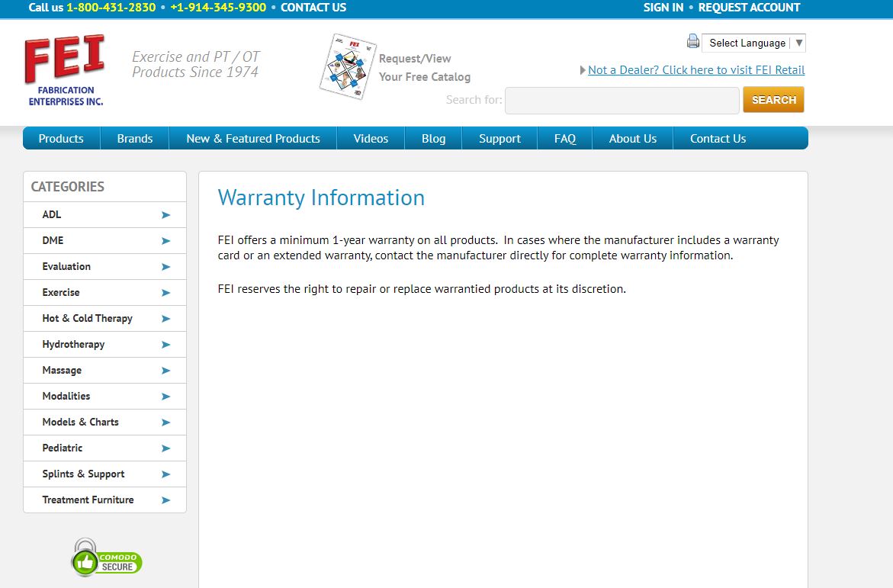Open the free catalog thumbnail image

point(348,67)
